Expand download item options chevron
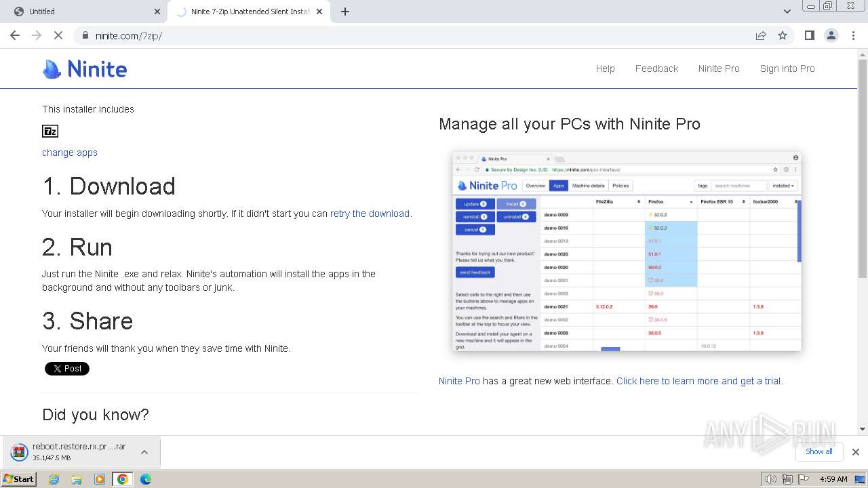 point(144,452)
